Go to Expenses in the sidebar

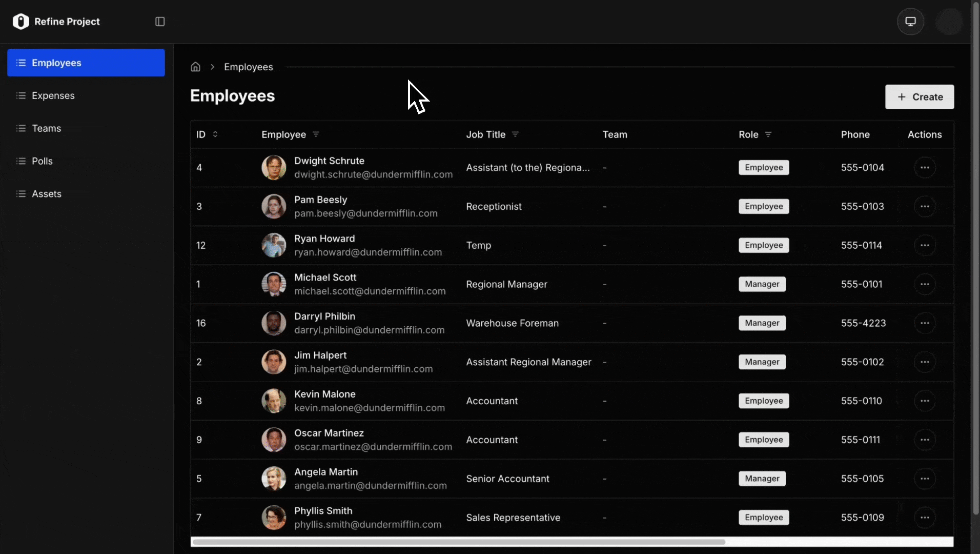pyautogui.click(x=53, y=96)
